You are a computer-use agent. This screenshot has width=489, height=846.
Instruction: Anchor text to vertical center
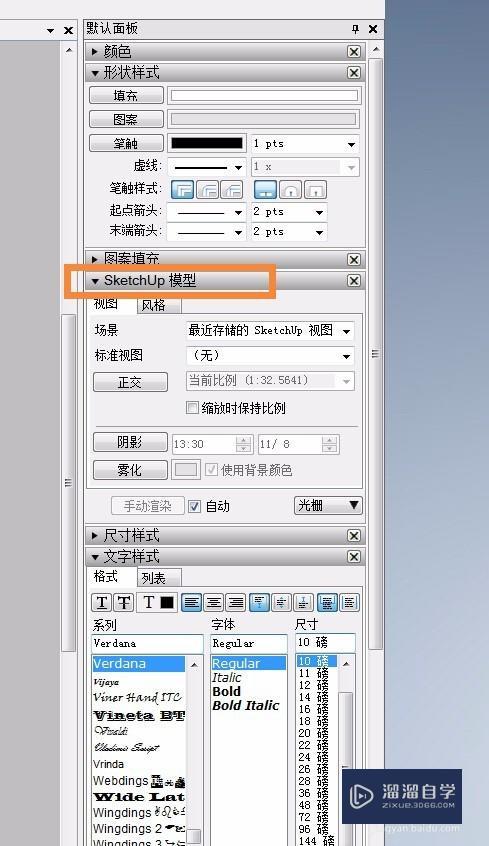pos(281,602)
